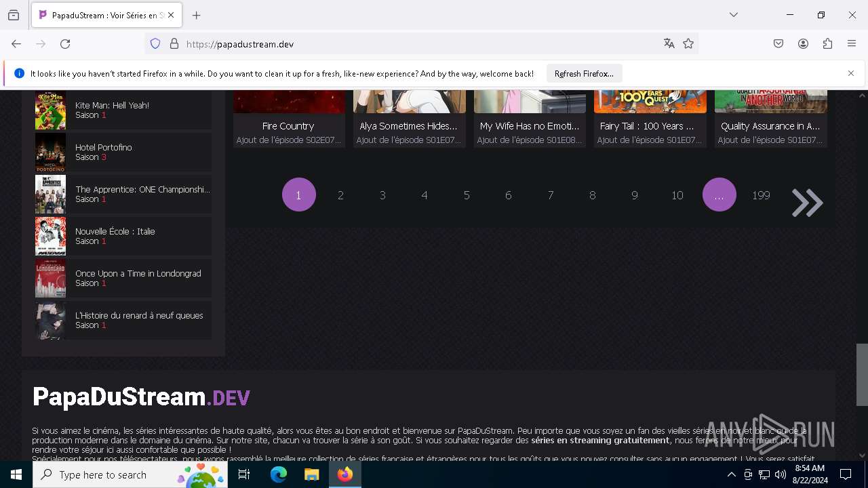The image size is (868, 488).
Task: Click the PapaDuStream.DEV logo
Action: (141, 397)
